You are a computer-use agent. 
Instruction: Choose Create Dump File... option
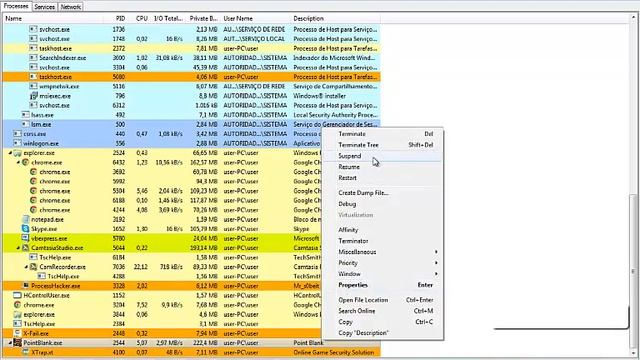(x=382, y=193)
